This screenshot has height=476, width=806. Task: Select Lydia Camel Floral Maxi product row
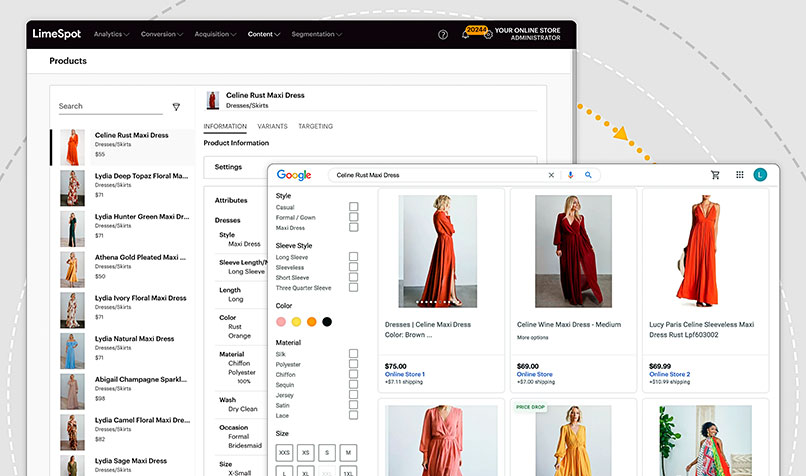click(123, 432)
